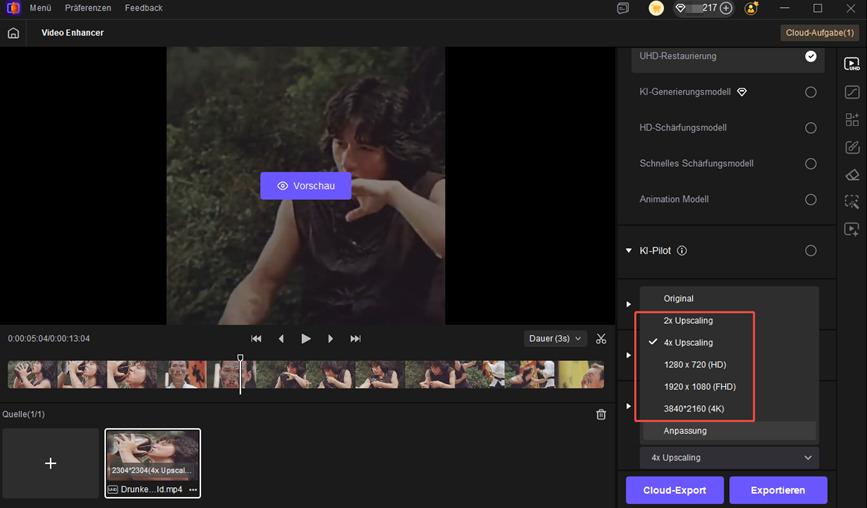Open the user account profile icon
This screenshot has width=867, height=508.
pyautogui.click(x=752, y=8)
